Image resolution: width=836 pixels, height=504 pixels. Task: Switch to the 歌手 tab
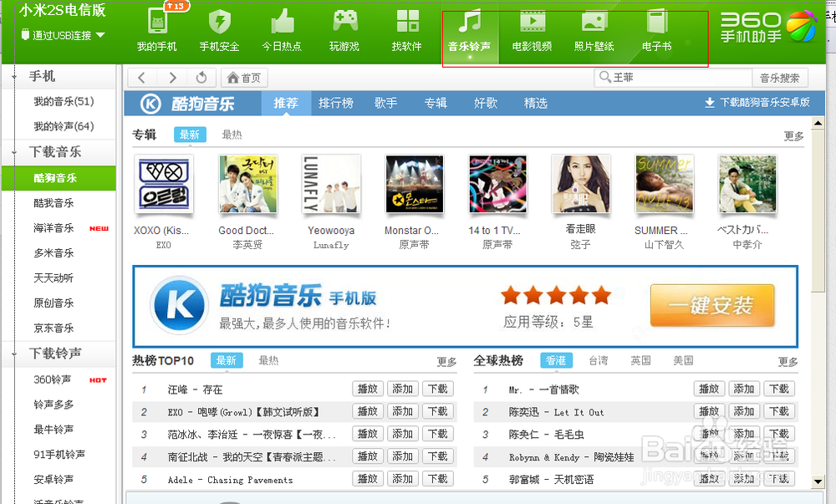386,104
